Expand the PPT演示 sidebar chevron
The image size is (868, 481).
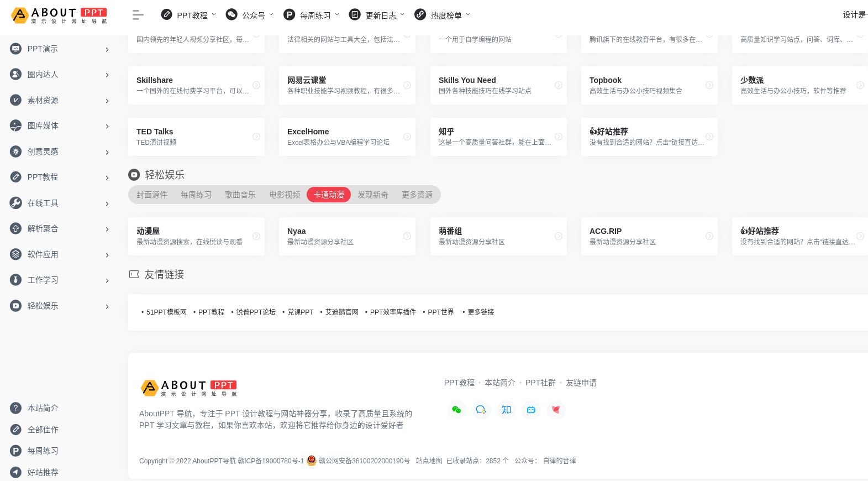tap(107, 49)
